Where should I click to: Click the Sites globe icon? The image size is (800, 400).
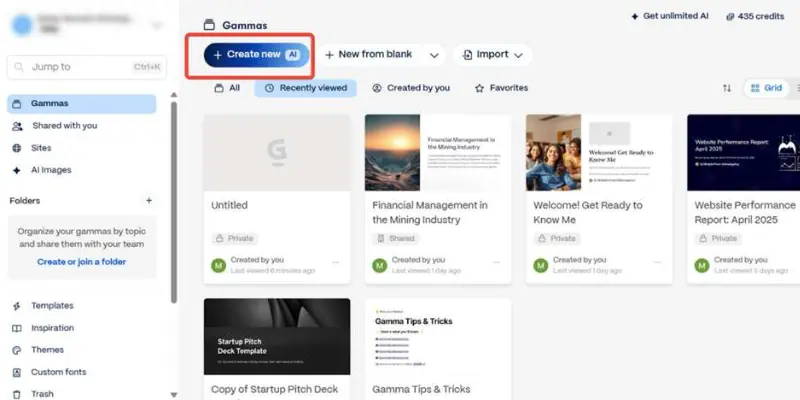17,148
